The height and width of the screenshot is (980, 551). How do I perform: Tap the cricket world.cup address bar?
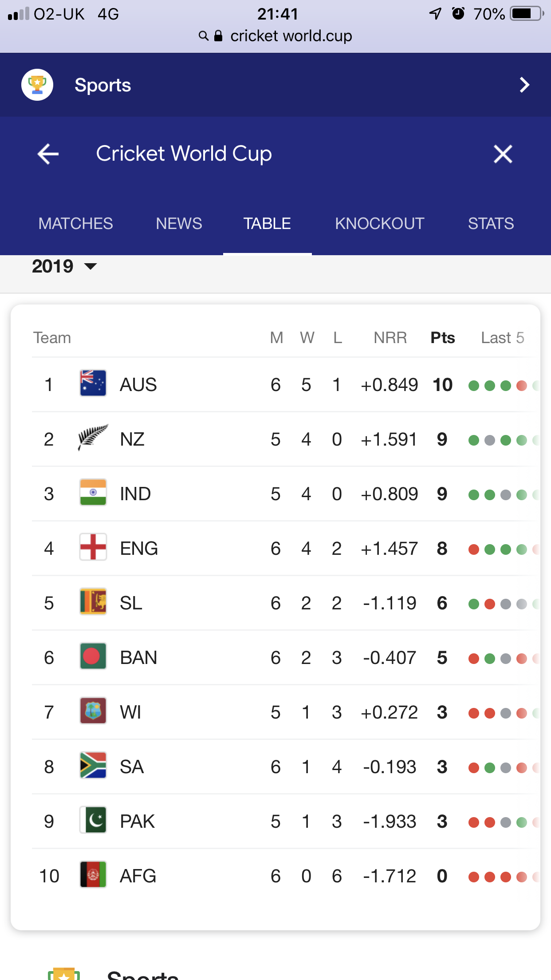tap(275, 36)
